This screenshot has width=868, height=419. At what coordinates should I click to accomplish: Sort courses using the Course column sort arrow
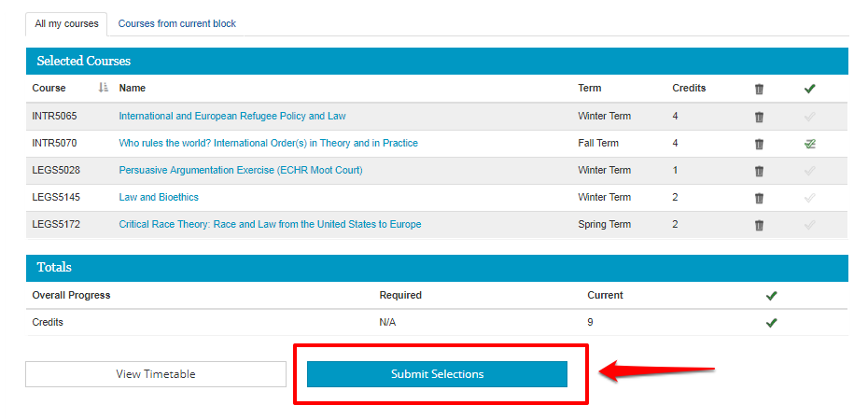click(x=103, y=88)
